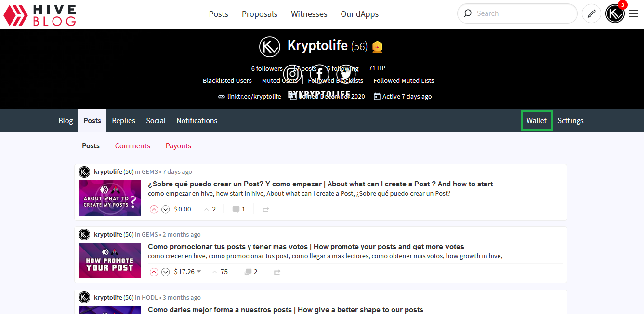Open the user avatar menu in header
Image resolution: width=644 pixels, height=329 pixels.
(x=615, y=13)
